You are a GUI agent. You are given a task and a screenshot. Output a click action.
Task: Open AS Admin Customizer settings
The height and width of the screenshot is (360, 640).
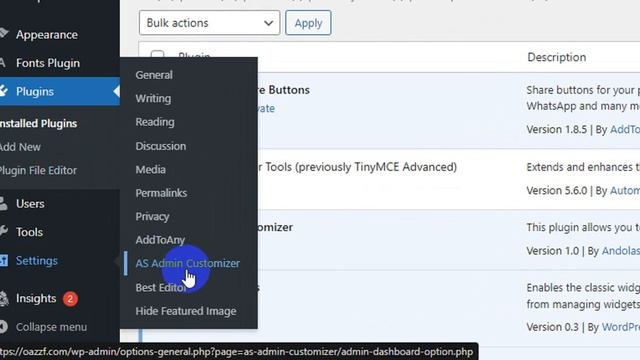(x=187, y=263)
